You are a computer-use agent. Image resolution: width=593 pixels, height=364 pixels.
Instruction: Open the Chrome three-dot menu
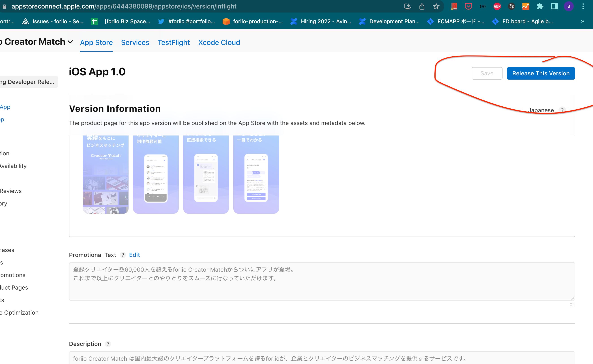[583, 6]
